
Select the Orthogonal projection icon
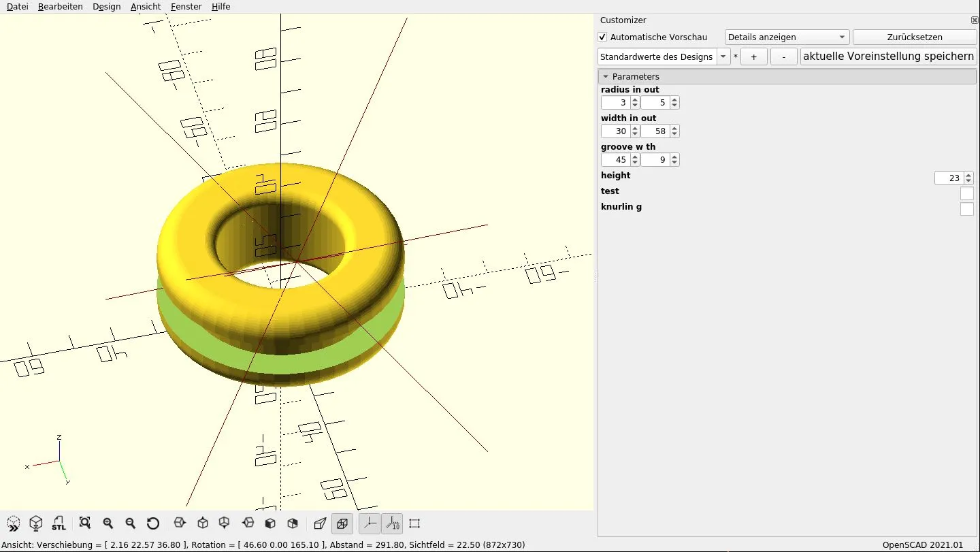point(342,523)
